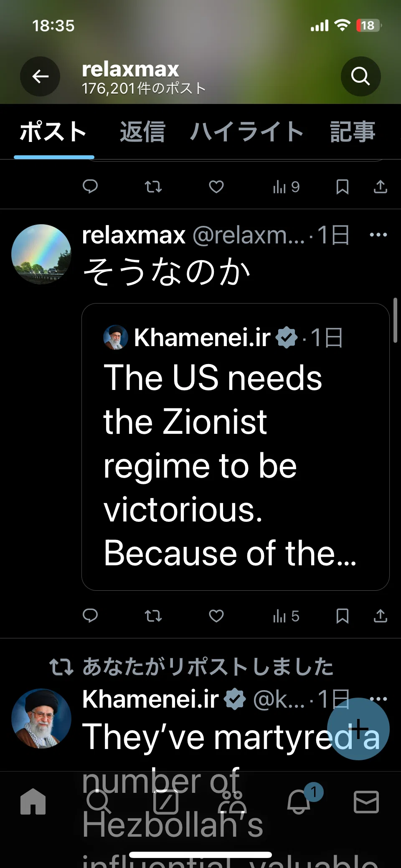The image size is (401, 868).
Task: Tap the back arrow button
Action: tap(40, 76)
